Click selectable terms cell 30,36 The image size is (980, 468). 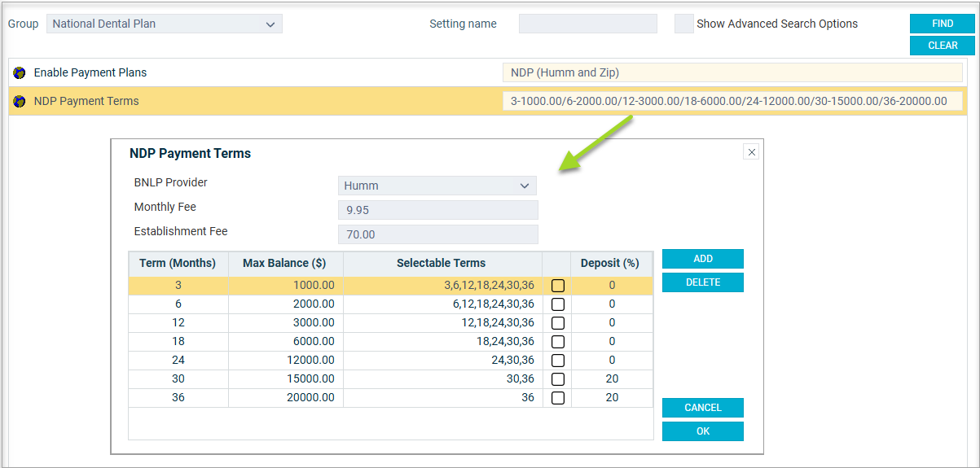442,379
